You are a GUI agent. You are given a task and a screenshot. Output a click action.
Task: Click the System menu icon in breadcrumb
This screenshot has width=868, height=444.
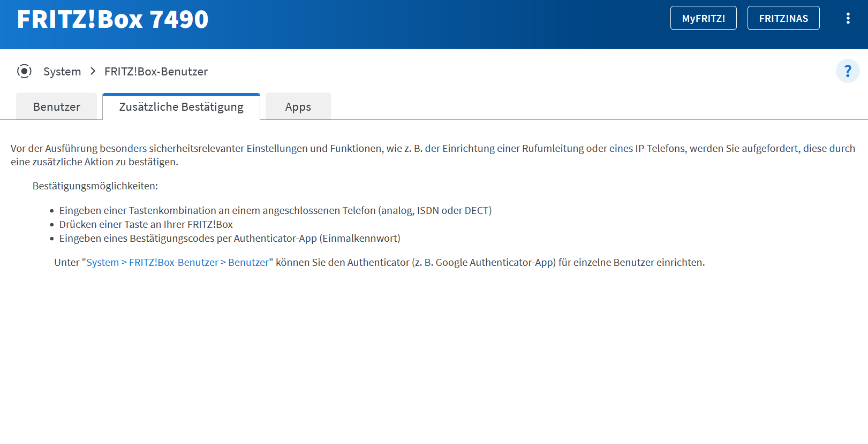24,71
